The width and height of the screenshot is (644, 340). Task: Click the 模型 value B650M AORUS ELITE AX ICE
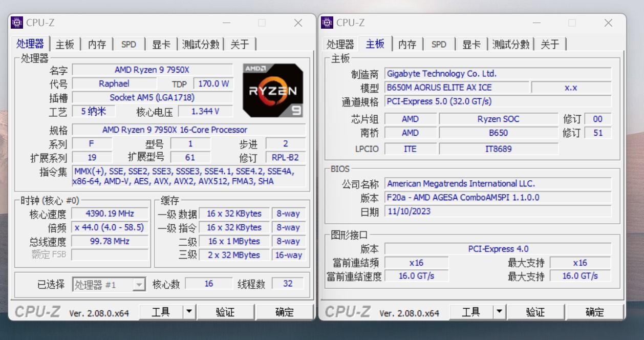pos(457,88)
